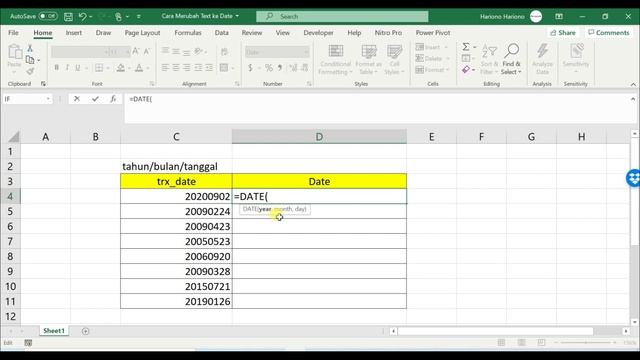This screenshot has width=640, height=360.
Task: Toggle the AutoSave switch
Action: click(x=48, y=16)
